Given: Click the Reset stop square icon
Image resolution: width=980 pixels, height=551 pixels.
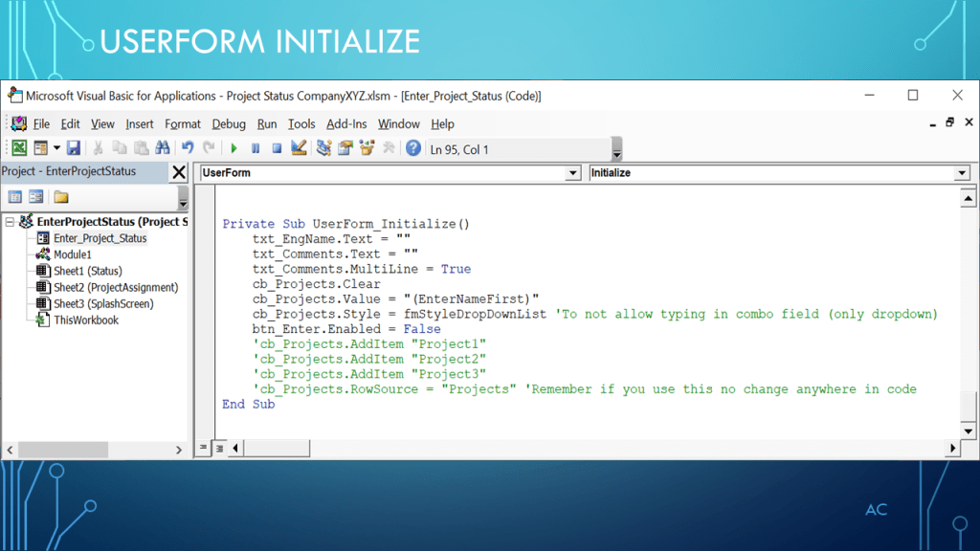Looking at the screenshot, I should pyautogui.click(x=277, y=148).
